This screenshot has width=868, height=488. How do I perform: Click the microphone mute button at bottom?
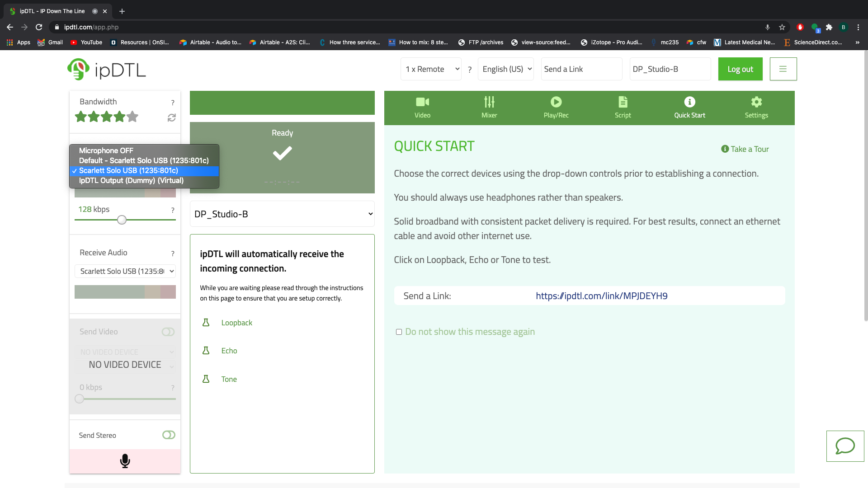125,461
